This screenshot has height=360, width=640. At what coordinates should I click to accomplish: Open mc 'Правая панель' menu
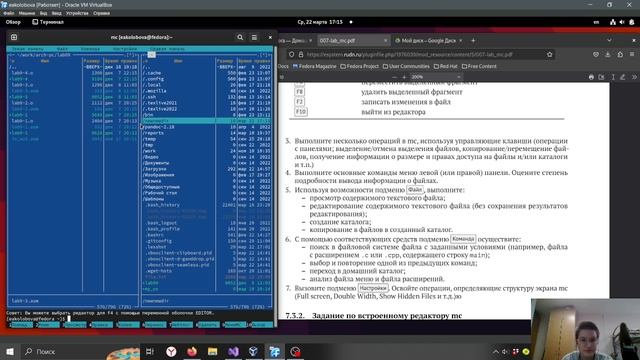point(167,49)
